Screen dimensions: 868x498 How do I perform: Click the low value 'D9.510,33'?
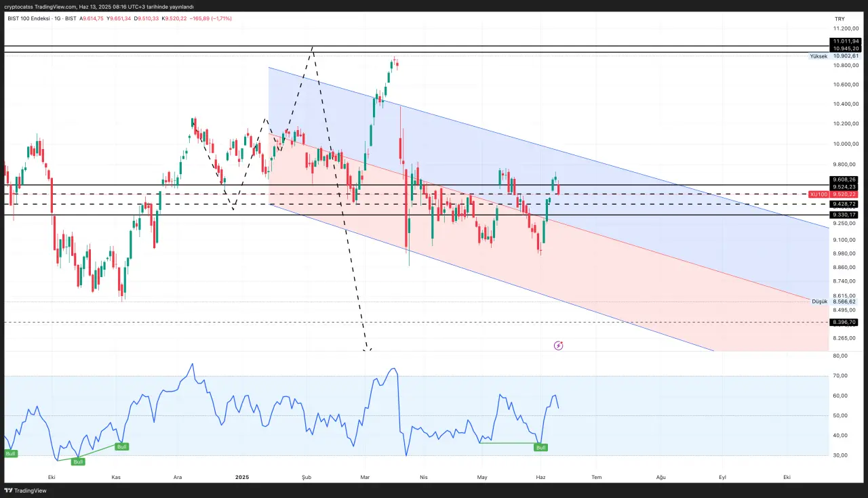[x=146, y=18]
